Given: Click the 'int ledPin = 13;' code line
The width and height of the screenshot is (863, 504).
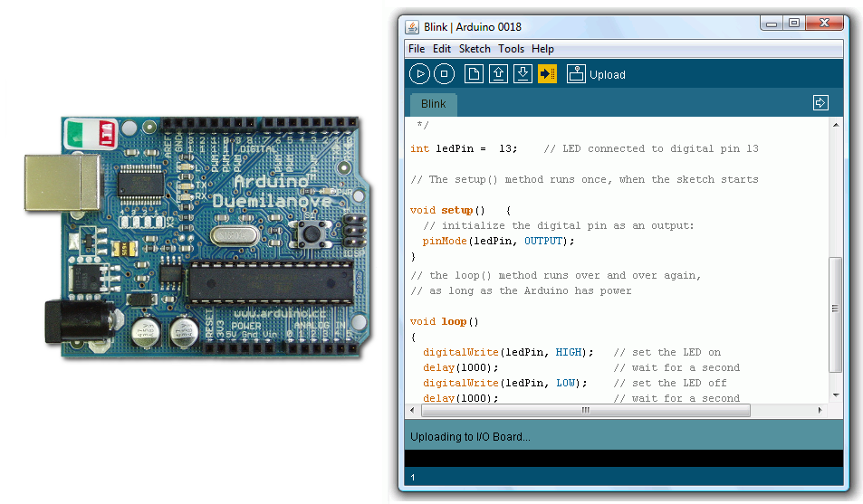Looking at the screenshot, I should tap(464, 148).
